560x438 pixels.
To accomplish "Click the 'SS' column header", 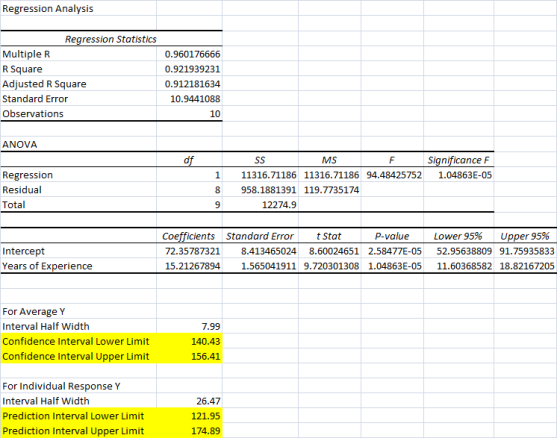I will tap(260, 160).
